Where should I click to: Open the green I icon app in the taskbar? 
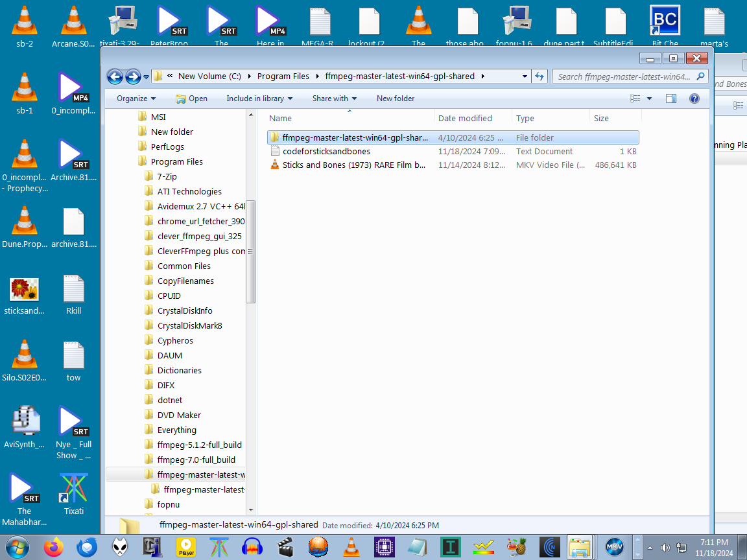pos(451,547)
